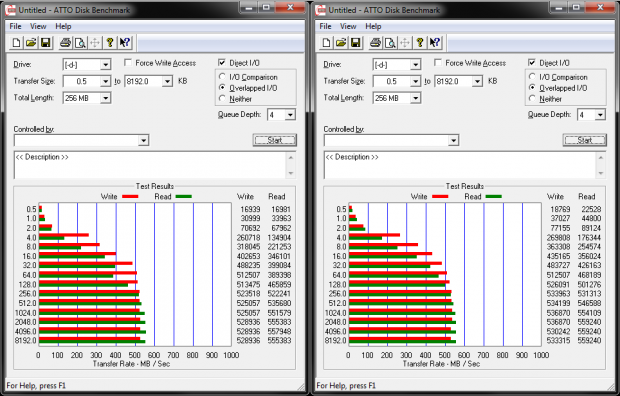Click Start button in left window
This screenshot has width=620, height=396.
click(x=275, y=140)
